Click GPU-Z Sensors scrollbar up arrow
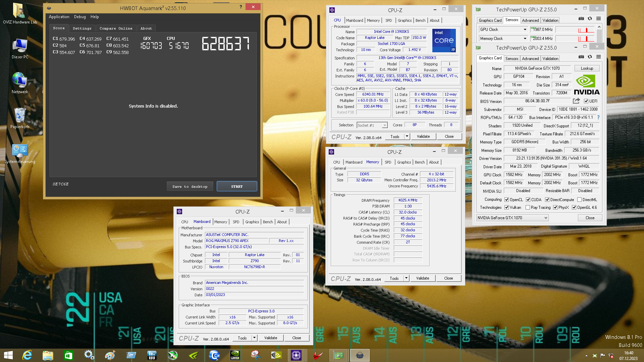This screenshot has width=644, height=362. click(x=599, y=26)
